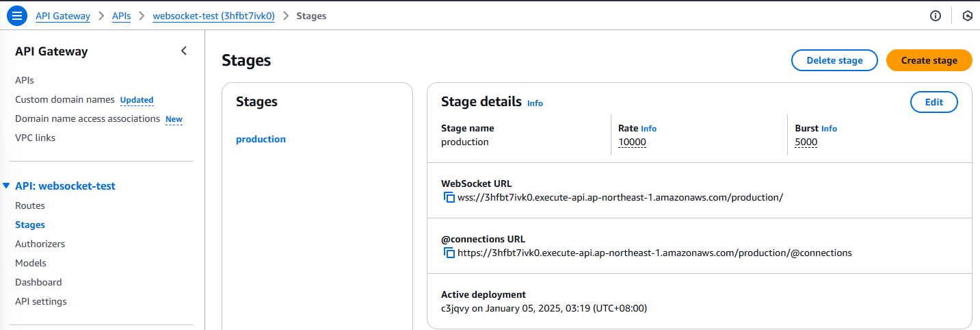Click the orange Create stage button
Screen dimensions: 980x330
click(x=929, y=60)
